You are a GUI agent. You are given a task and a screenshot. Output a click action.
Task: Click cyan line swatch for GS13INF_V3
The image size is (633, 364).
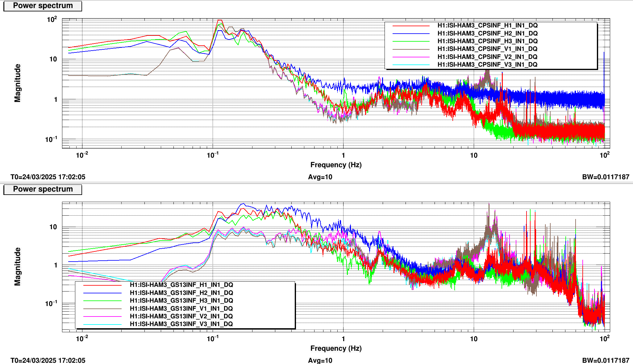[102, 324]
